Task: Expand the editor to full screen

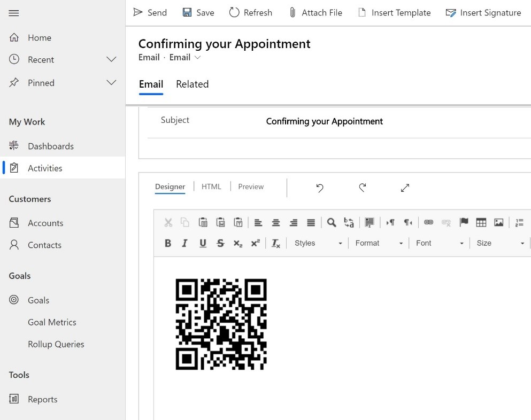Action: pos(405,188)
